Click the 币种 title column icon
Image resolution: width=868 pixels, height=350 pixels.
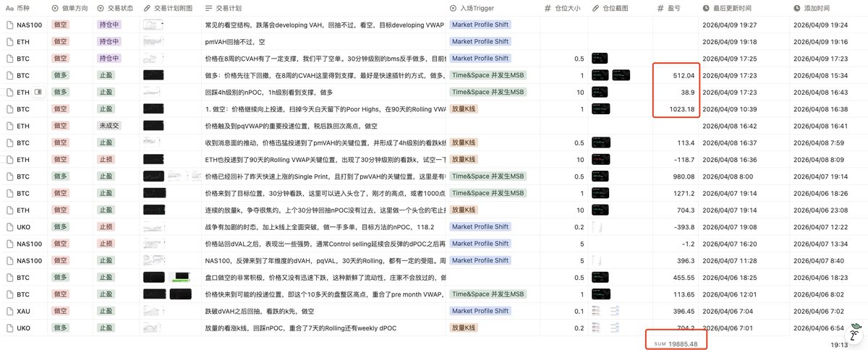[x=9, y=8]
